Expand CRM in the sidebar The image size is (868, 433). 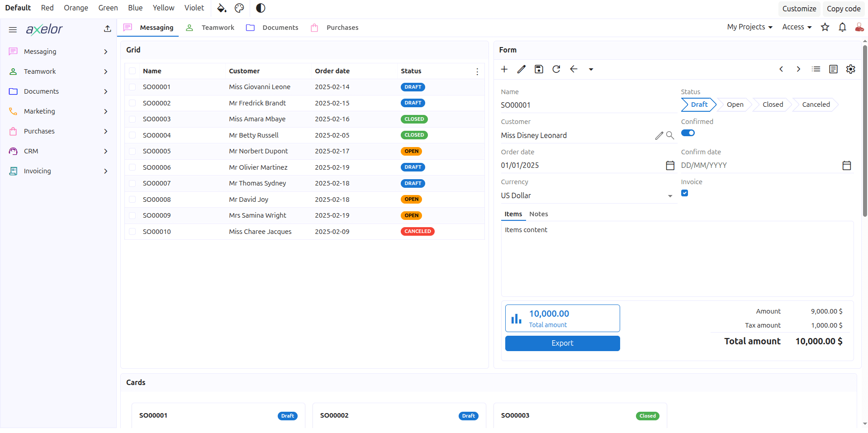pyautogui.click(x=105, y=151)
